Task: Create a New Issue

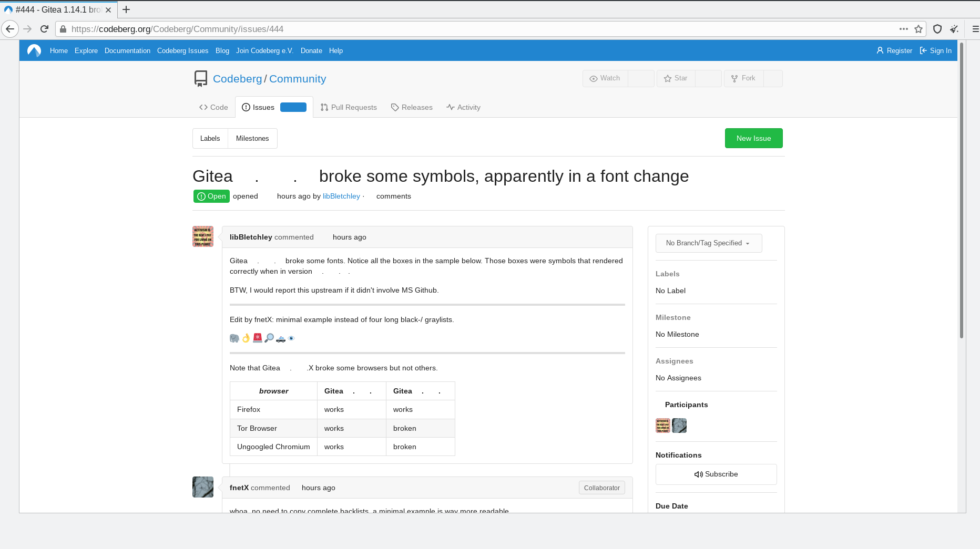Action: coord(753,138)
